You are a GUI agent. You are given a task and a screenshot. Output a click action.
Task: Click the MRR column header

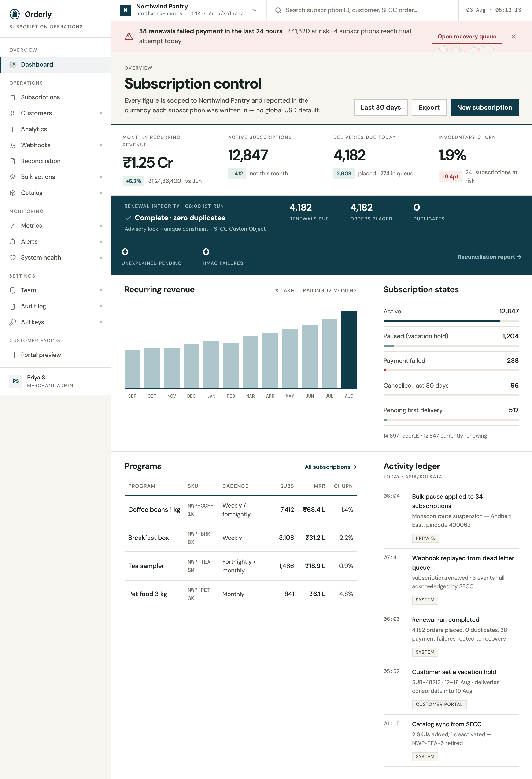319,486
